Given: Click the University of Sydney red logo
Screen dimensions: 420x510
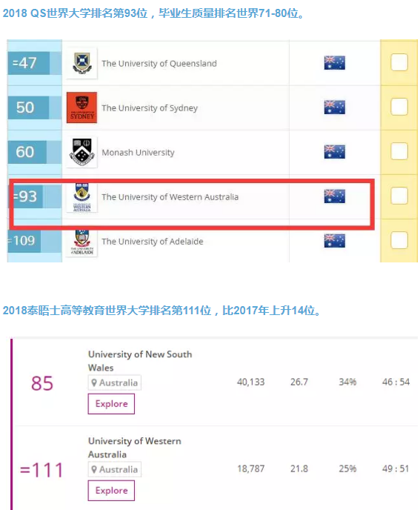Looking at the screenshot, I should click(81, 107).
